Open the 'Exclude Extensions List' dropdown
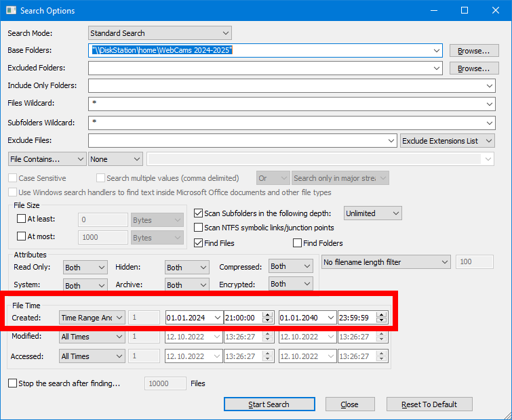Viewport: 512px width, 420px height. pos(448,141)
